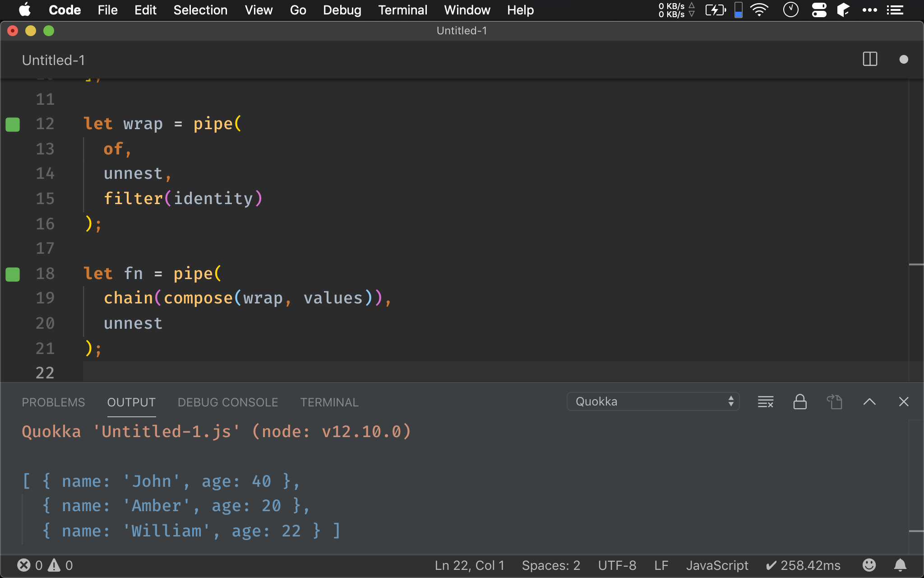Clear the output panel
Screen dimensions: 924x578
tap(766, 401)
